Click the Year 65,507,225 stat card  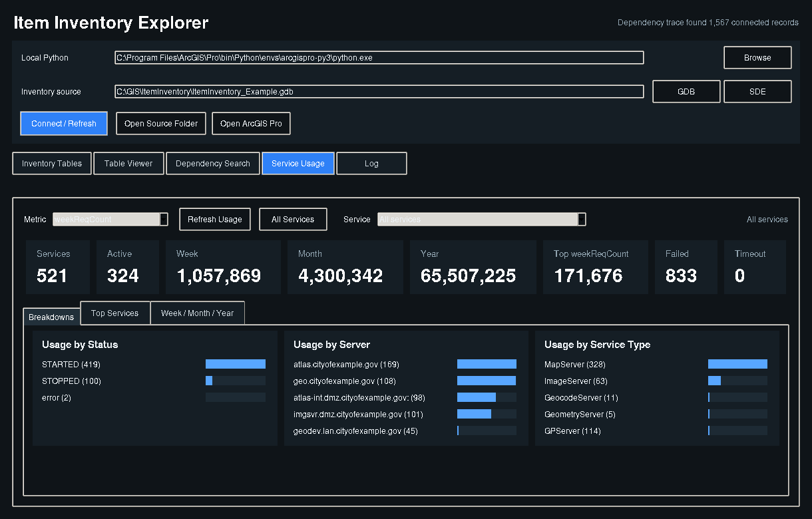473,267
